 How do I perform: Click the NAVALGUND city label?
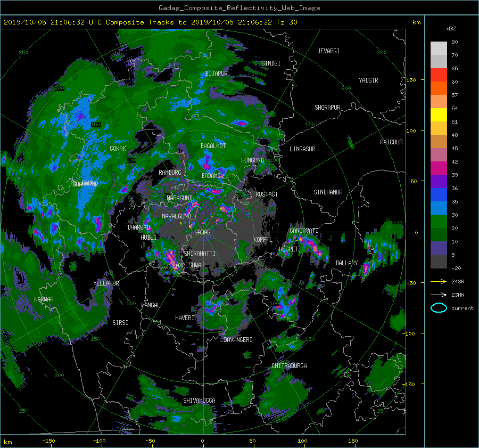point(176,216)
